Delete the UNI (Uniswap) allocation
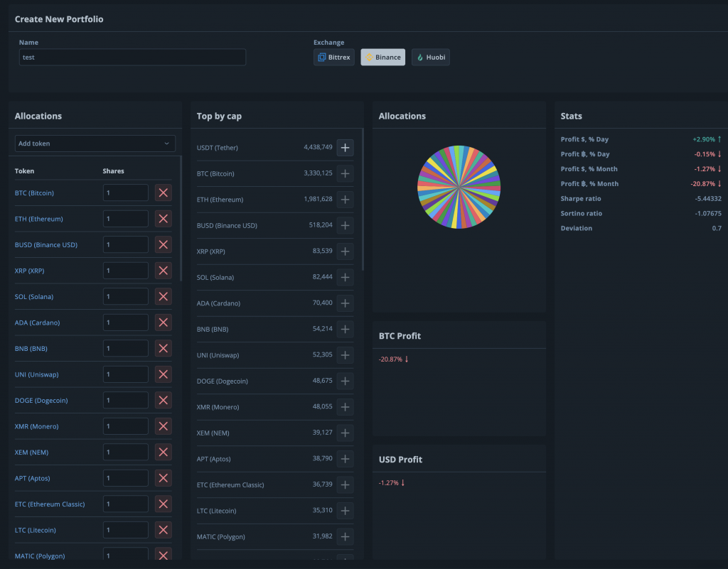This screenshot has width=728, height=569. (163, 374)
